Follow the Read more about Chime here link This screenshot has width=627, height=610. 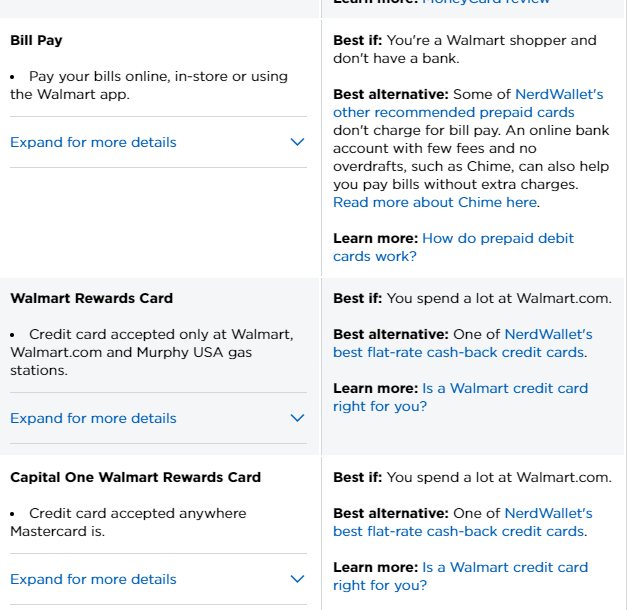(x=435, y=202)
